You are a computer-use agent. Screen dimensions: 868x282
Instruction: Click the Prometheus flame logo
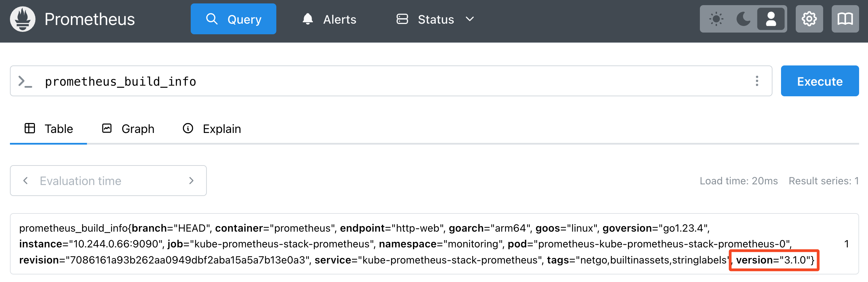click(23, 19)
